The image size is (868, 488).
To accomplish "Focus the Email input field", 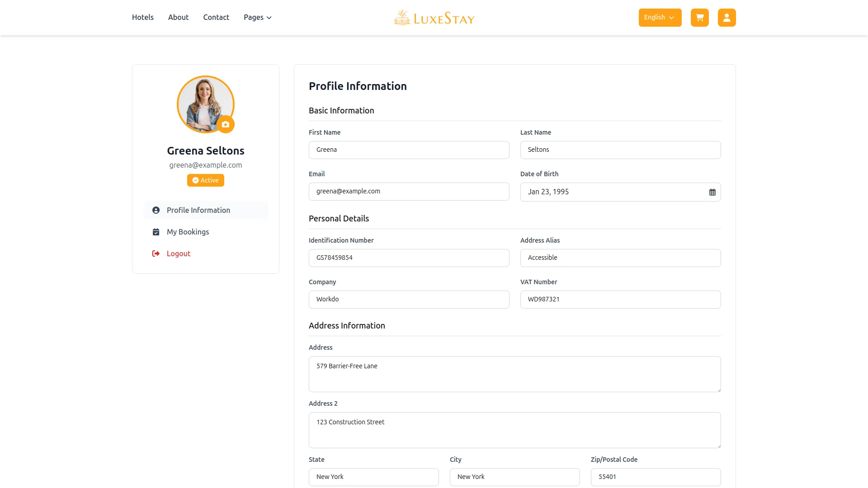I will point(409,192).
